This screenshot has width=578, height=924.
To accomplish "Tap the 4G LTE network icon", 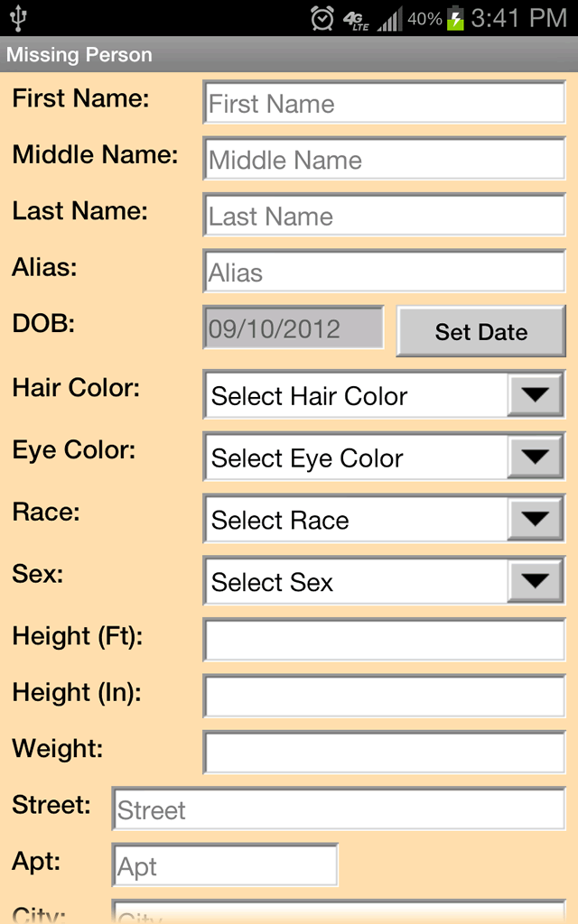I will 357,19.
